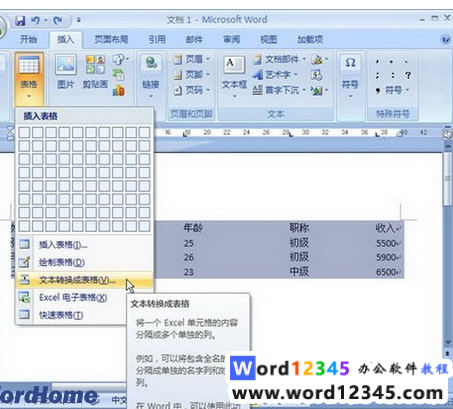
Task: Click the scroll down arrow
Action: click(x=447, y=343)
